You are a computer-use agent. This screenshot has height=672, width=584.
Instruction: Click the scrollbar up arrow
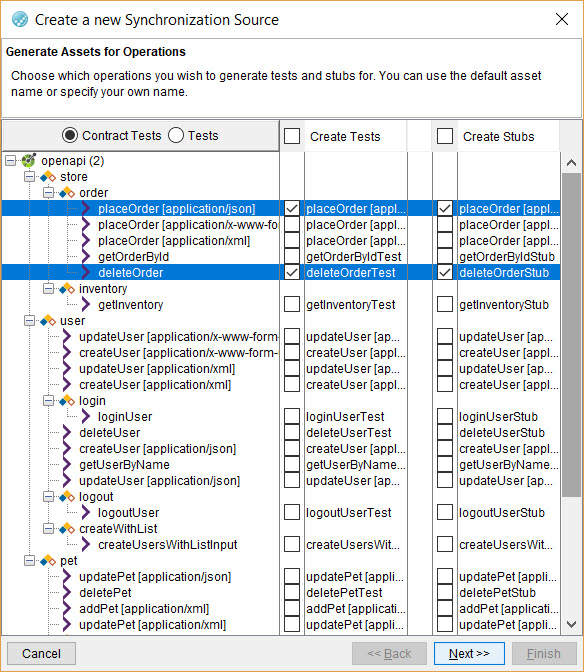click(571, 162)
